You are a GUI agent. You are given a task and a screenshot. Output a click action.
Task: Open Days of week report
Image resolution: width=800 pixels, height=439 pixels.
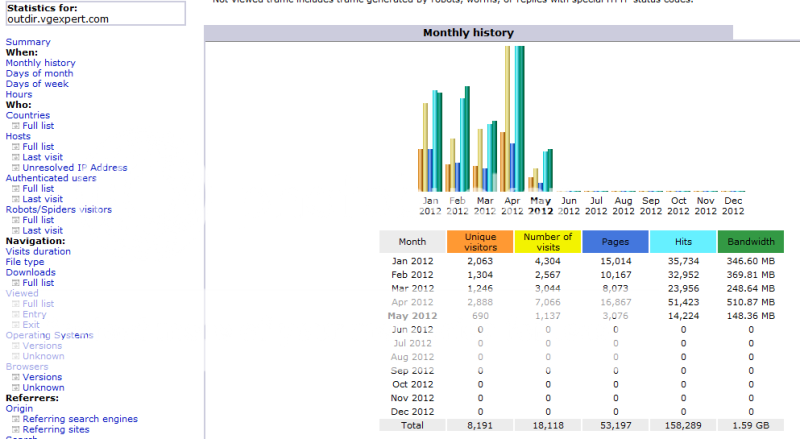coord(37,84)
